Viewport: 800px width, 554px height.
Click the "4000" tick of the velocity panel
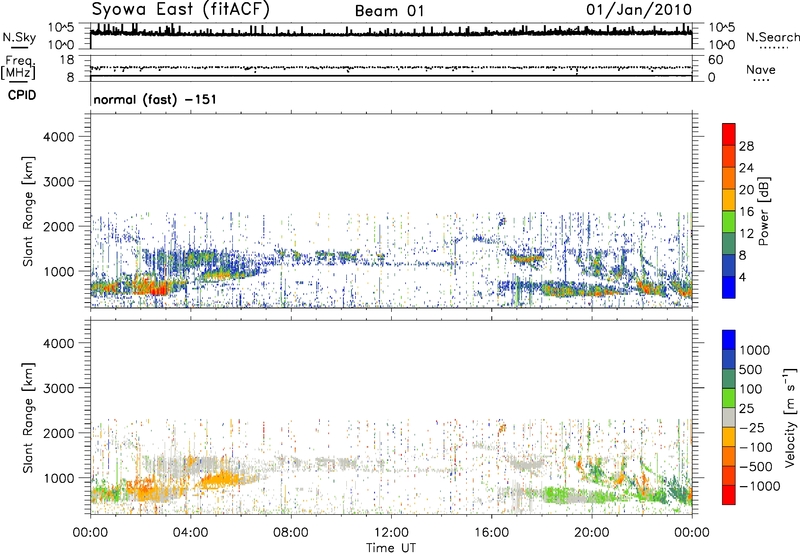tap(58, 343)
